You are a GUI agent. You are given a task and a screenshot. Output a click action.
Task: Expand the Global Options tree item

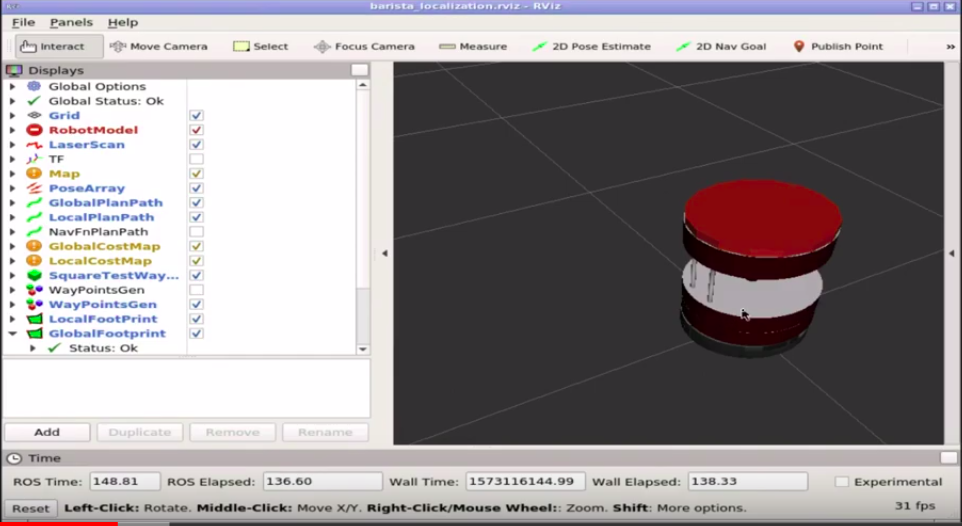(12, 87)
